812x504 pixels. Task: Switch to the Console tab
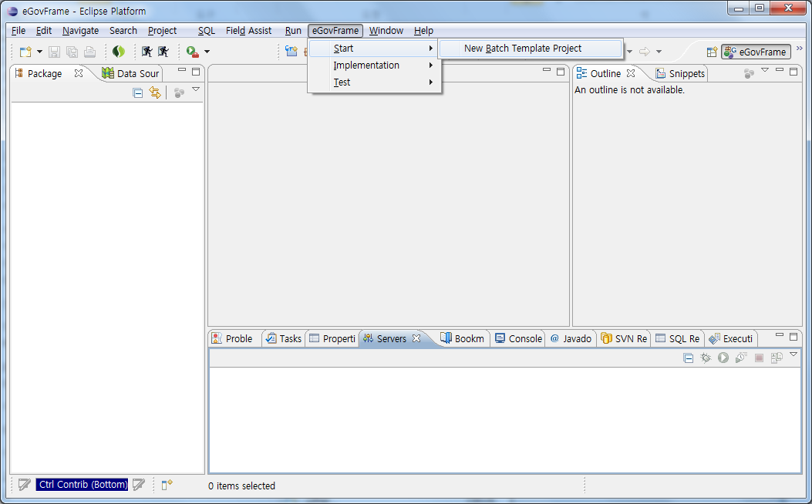[x=518, y=338]
